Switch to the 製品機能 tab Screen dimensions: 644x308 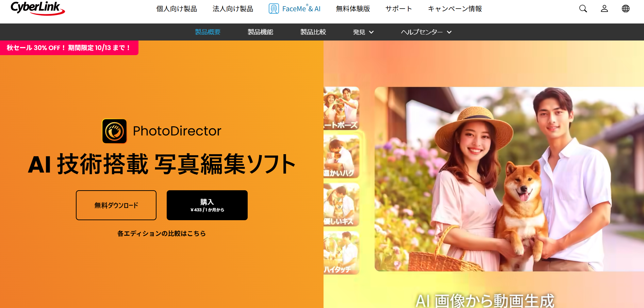(x=260, y=32)
